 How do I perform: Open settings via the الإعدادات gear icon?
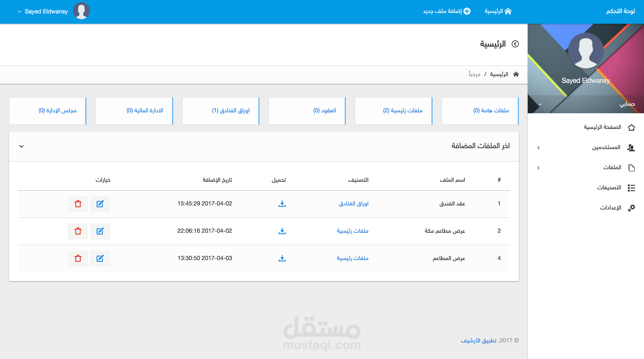click(x=632, y=208)
